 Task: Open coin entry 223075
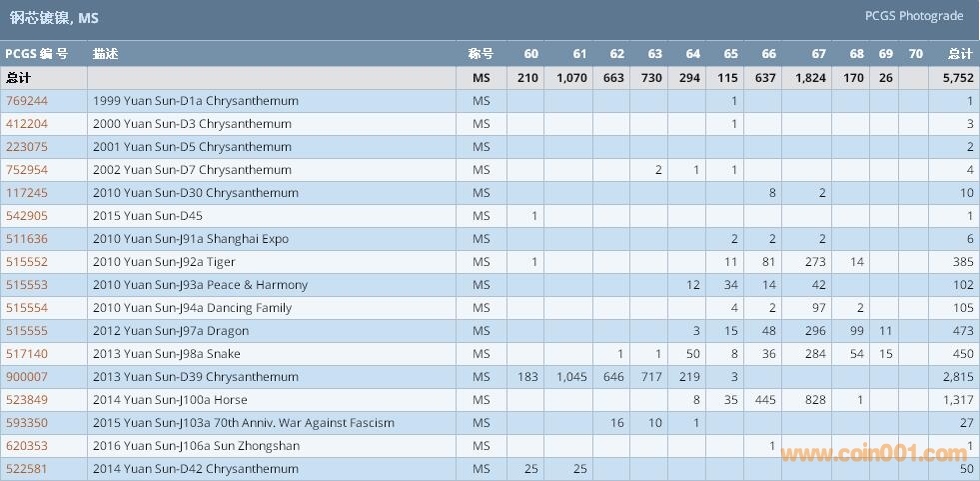[27, 147]
